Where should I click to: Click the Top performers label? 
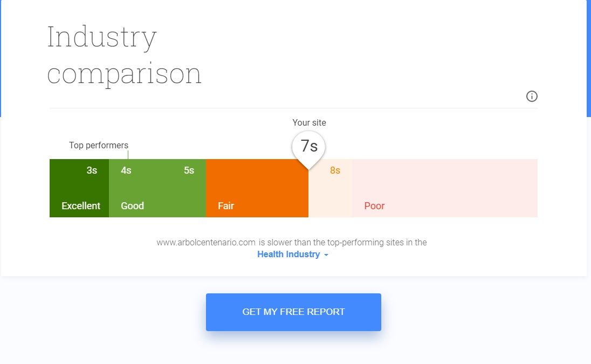tap(98, 146)
